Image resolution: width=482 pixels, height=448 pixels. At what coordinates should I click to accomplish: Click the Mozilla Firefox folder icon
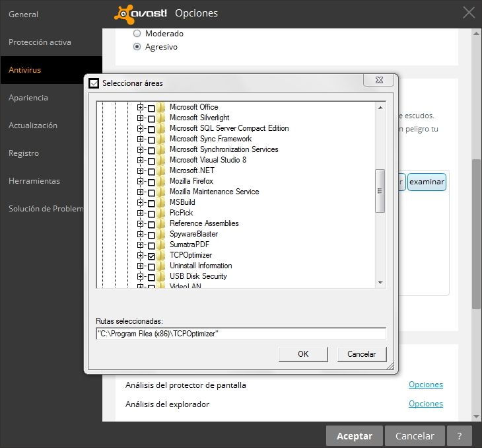point(160,181)
